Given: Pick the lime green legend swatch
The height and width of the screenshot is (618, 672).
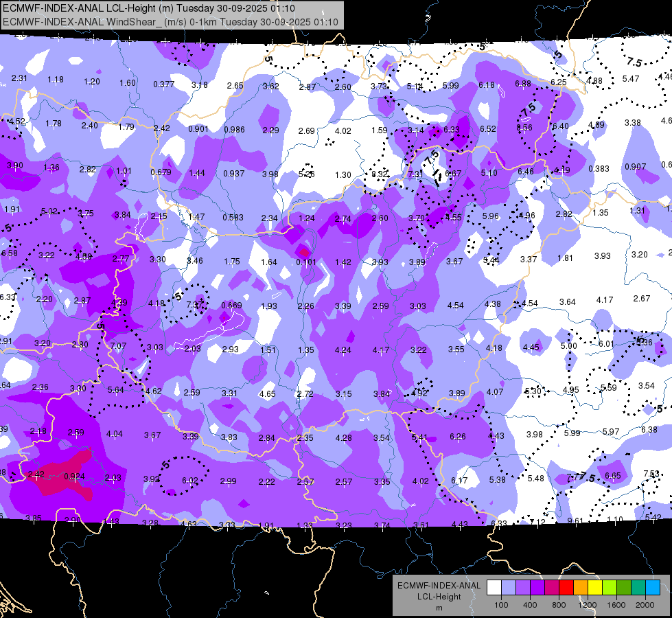Looking at the screenshot, I should pos(609,588).
